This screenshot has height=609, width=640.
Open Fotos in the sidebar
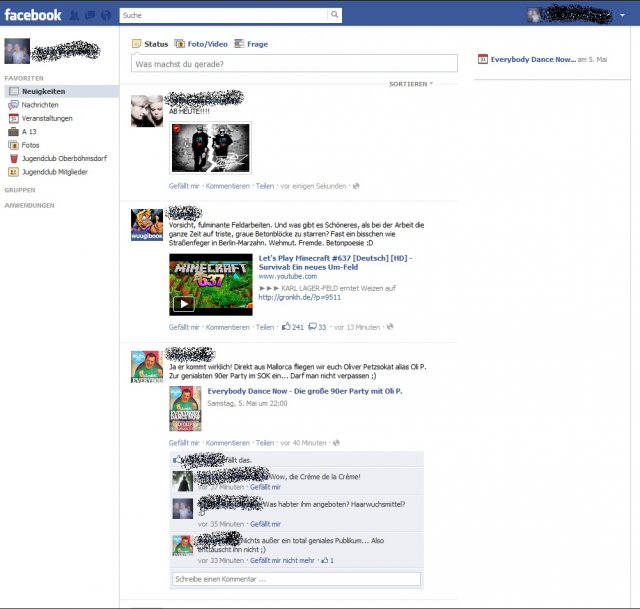tap(31, 145)
